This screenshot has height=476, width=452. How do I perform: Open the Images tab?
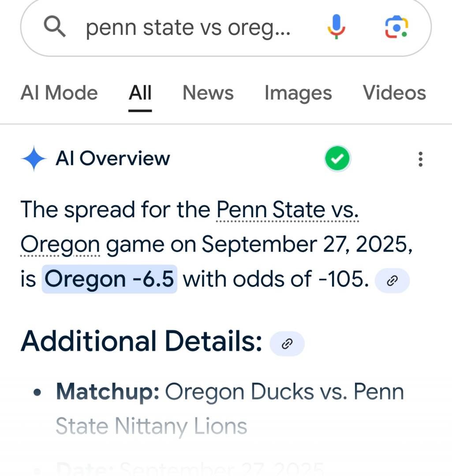click(x=298, y=93)
